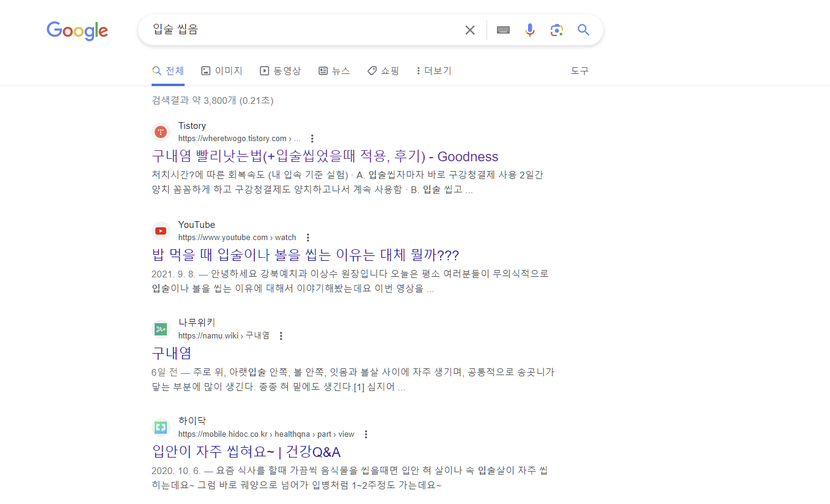
Task: Click the snippet dated 2021. 9. 8.
Action: point(350,281)
